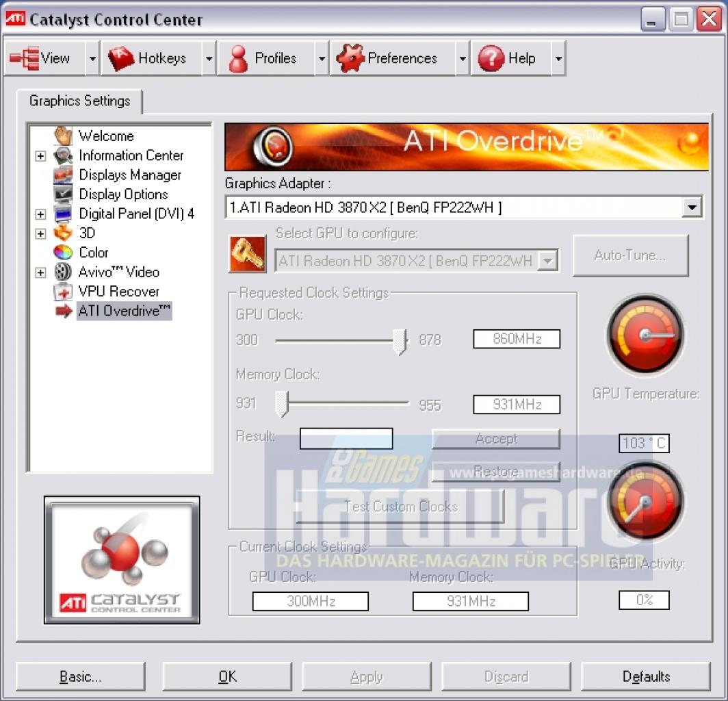Click the Color wheel icon

(63, 252)
